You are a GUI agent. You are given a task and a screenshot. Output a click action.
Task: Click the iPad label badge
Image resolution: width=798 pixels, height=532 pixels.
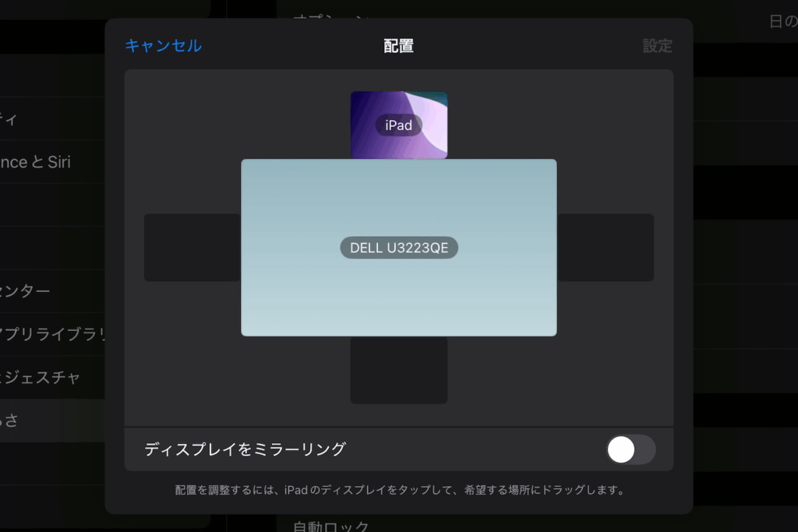point(399,125)
